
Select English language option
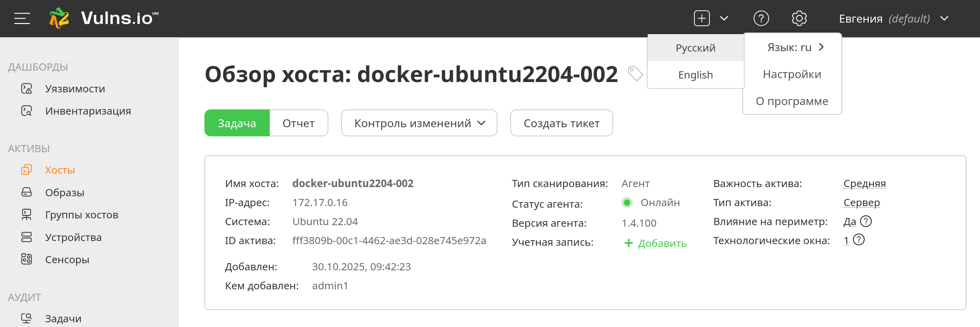click(x=696, y=75)
